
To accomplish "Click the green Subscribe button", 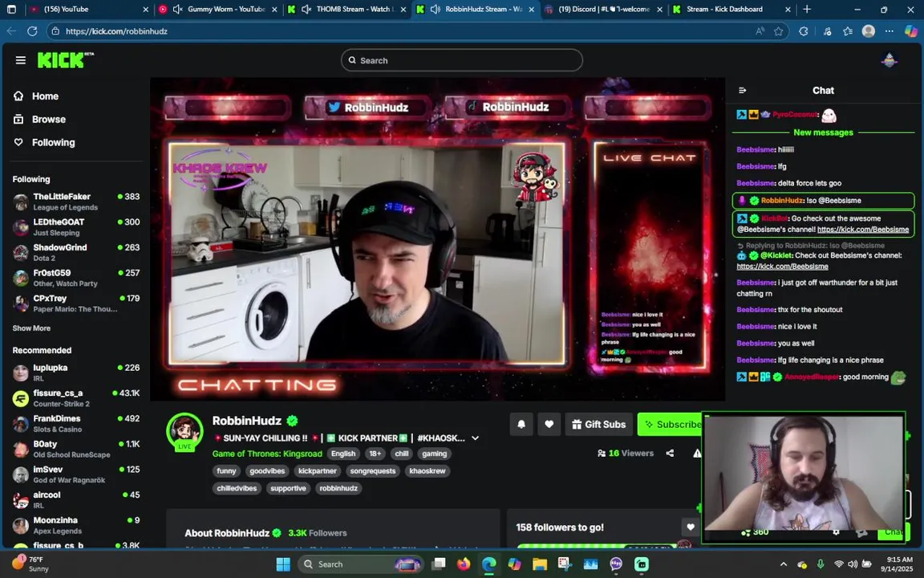I will tap(670, 424).
